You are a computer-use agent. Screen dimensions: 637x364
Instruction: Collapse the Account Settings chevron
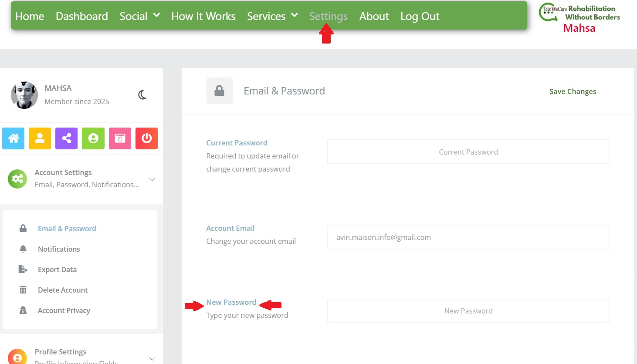152,179
